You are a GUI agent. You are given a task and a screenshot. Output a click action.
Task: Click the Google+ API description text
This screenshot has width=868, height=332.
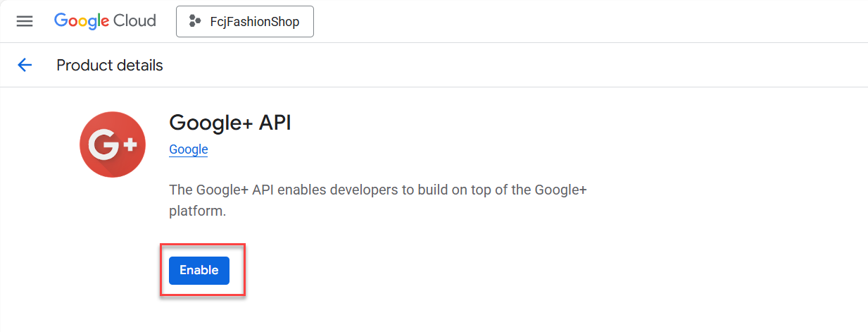[x=378, y=200]
